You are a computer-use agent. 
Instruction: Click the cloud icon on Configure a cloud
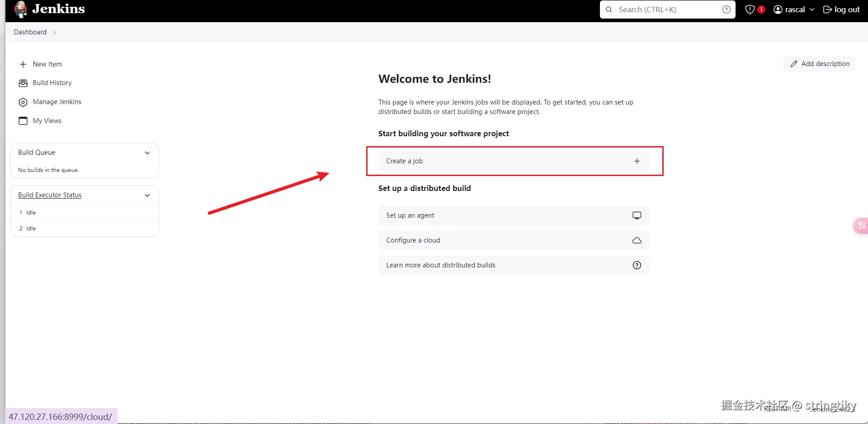click(637, 240)
